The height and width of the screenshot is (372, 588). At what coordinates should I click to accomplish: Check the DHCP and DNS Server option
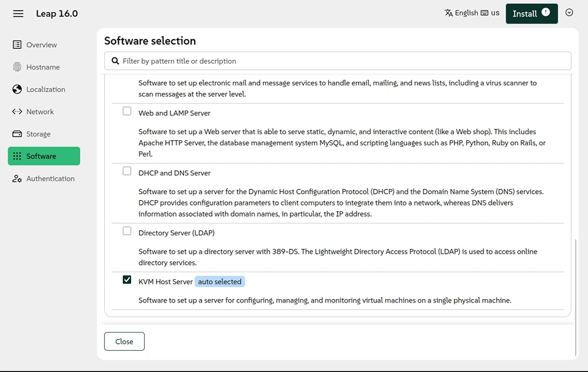coord(127,171)
